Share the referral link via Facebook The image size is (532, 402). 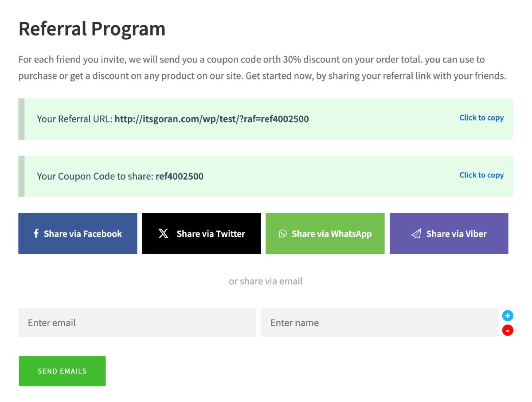point(78,233)
